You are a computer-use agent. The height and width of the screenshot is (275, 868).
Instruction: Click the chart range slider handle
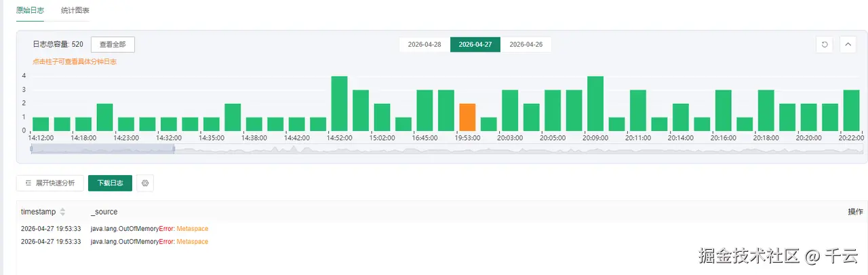click(x=175, y=149)
